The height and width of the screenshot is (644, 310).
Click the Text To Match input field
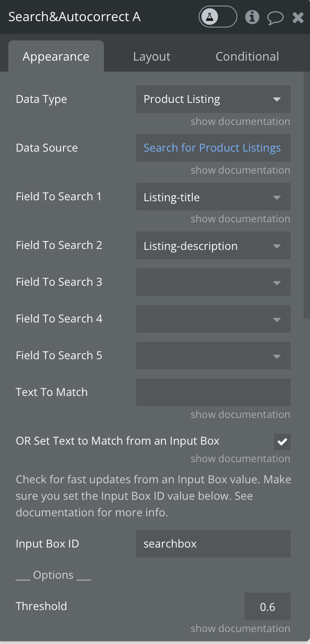[x=213, y=392]
